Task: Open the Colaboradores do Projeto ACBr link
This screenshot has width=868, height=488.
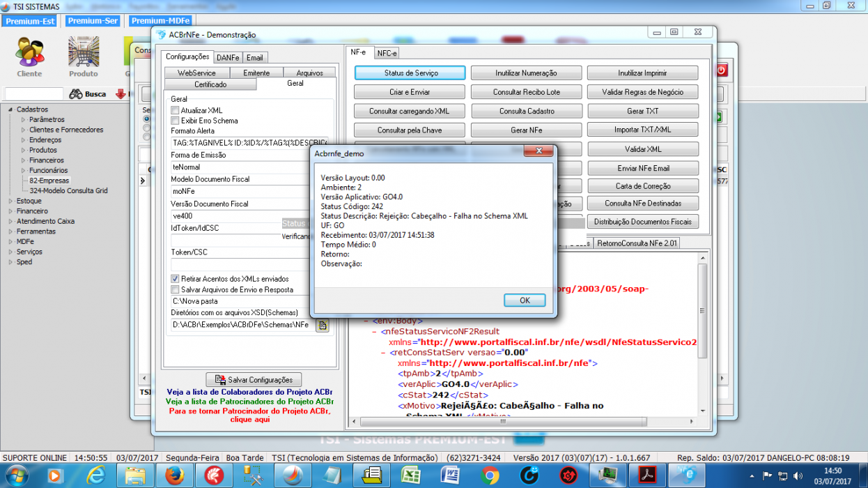Action: pos(249,392)
